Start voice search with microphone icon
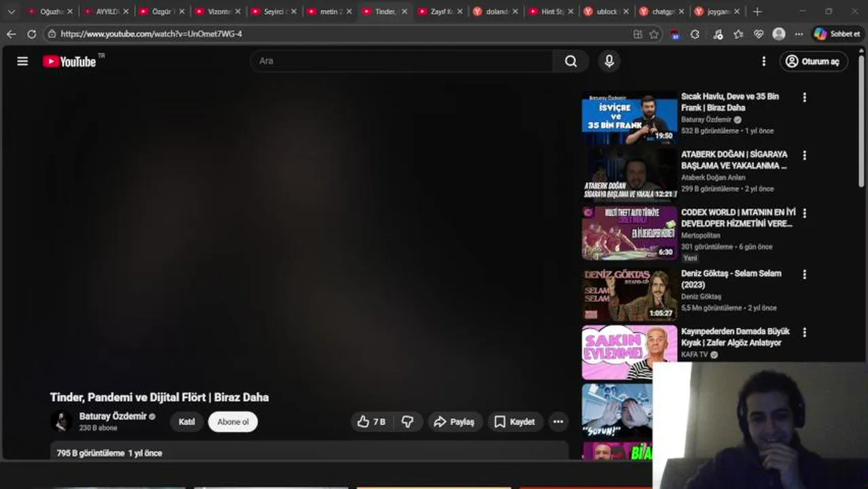This screenshot has width=868, height=489. tap(609, 61)
